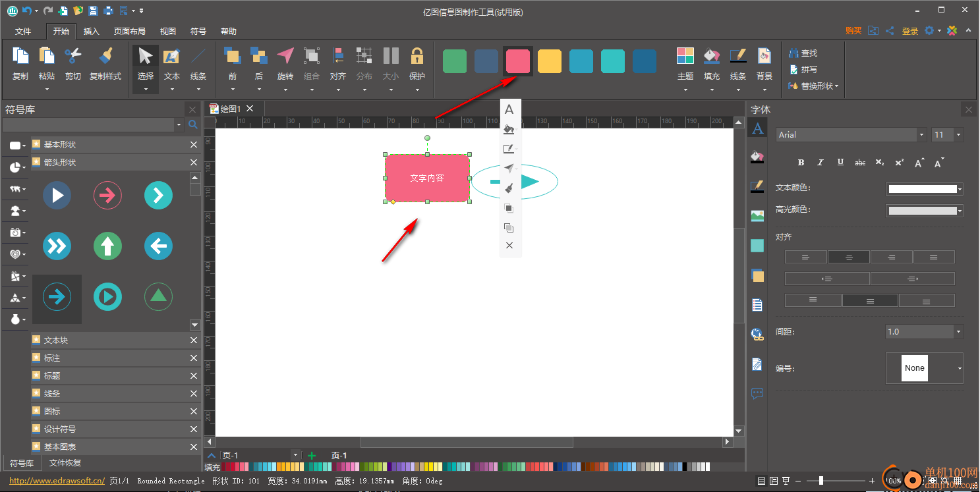Open the Help (帮助) tab
The width and height of the screenshot is (980, 492).
[x=229, y=32]
